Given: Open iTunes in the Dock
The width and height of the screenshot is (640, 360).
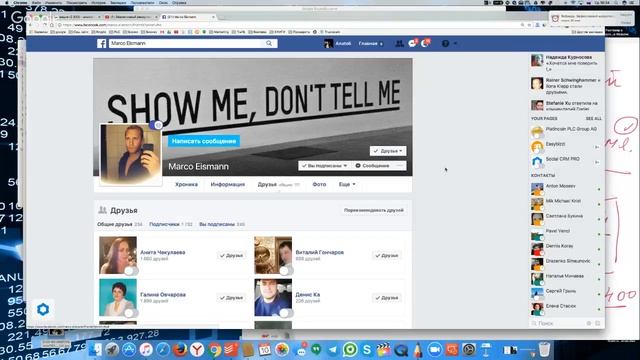Looking at the screenshot, I should 146,350.
